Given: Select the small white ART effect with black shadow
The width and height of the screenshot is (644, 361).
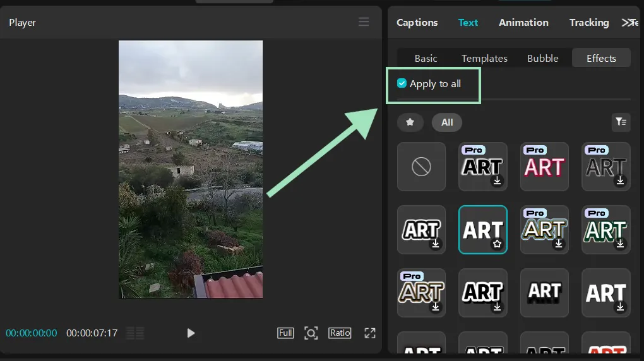Looking at the screenshot, I should (544, 293).
